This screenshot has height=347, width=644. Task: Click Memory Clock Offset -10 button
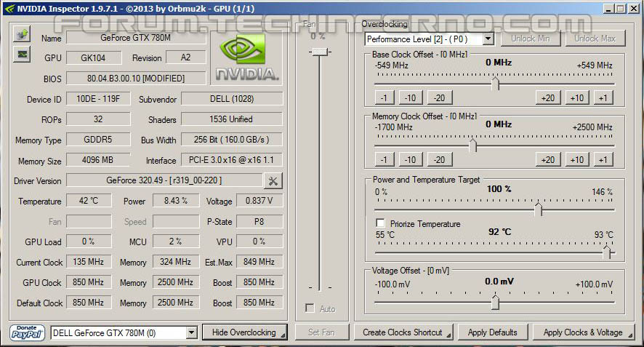click(x=410, y=159)
